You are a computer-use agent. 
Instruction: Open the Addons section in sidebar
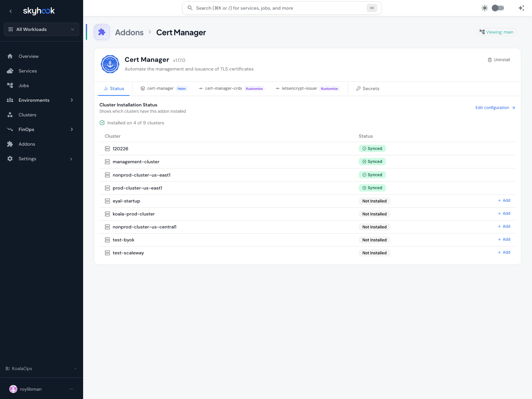[x=27, y=144]
